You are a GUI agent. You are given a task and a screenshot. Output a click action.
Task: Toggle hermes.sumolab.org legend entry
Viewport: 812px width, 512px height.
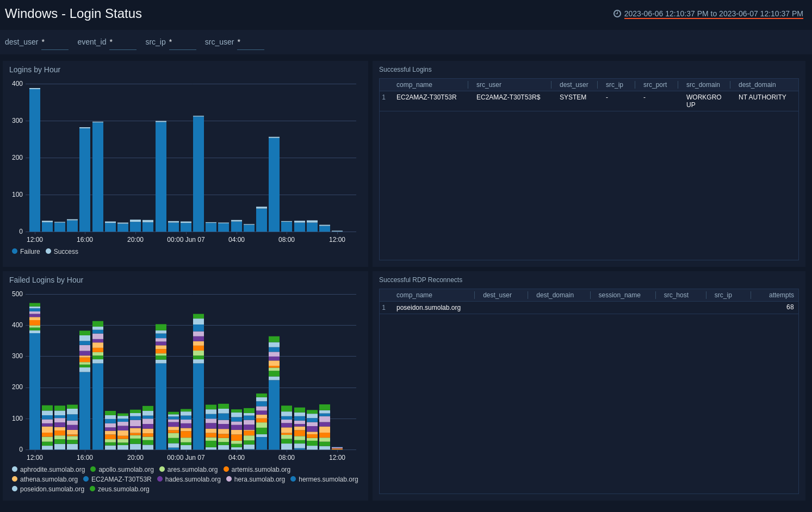click(x=324, y=479)
